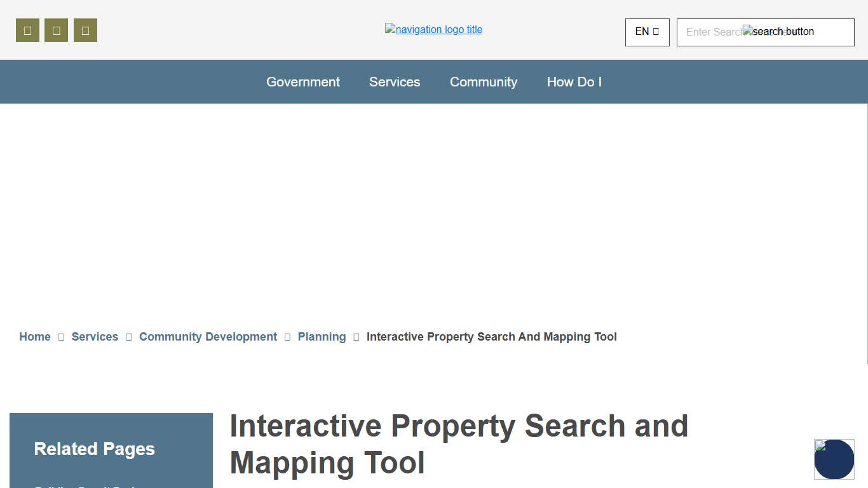Screen dimensions: 868x488
Task: Go to Home via breadcrumb
Action: pos(35,337)
